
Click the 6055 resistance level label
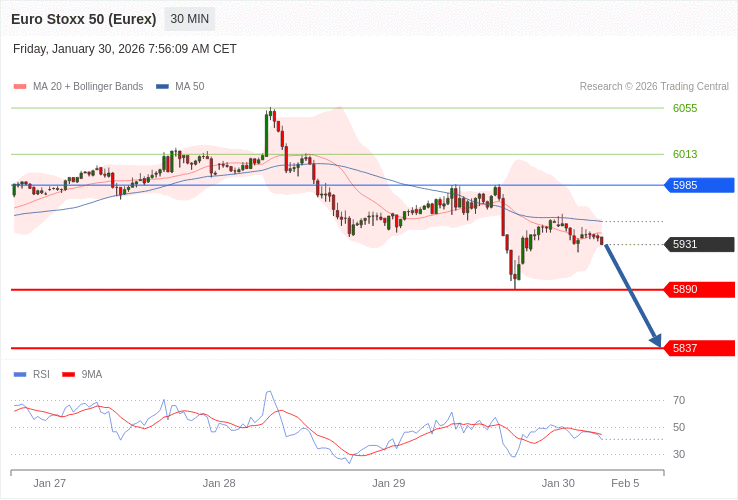pos(685,108)
